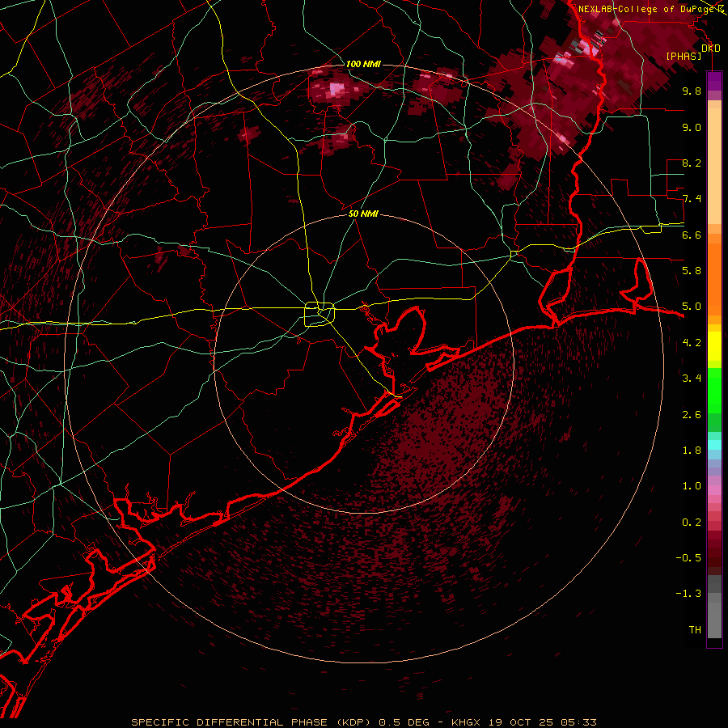The image size is (728, 728).
Task: Click the 50 NMI range ring label
Action: point(363,214)
